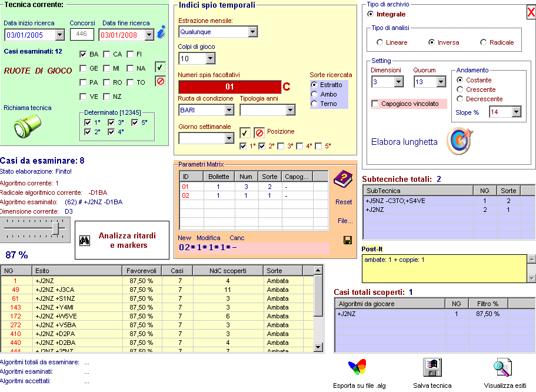Viewport: 536px width, 392px height.
Task: Click Analizza ritardi e markers button
Action: (x=122, y=240)
